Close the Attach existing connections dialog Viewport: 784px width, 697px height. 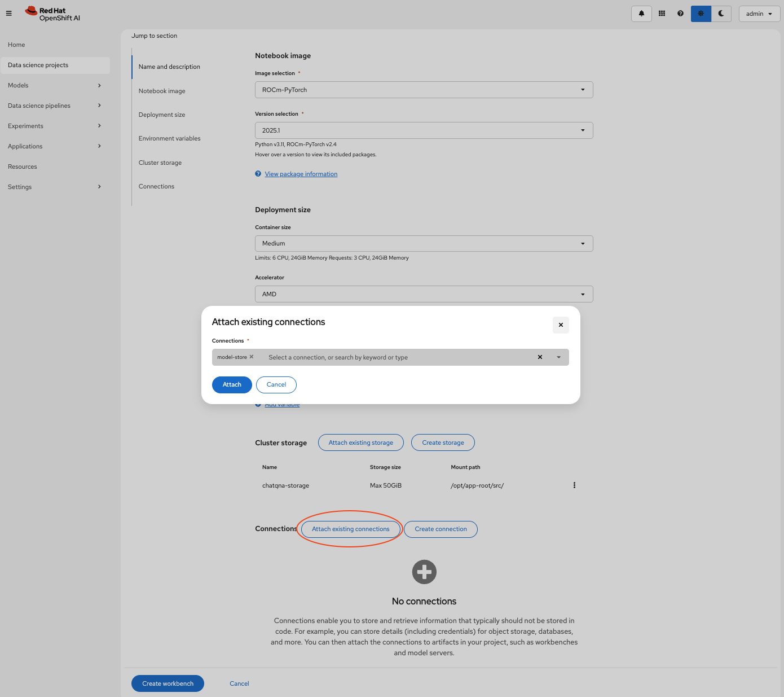point(561,325)
